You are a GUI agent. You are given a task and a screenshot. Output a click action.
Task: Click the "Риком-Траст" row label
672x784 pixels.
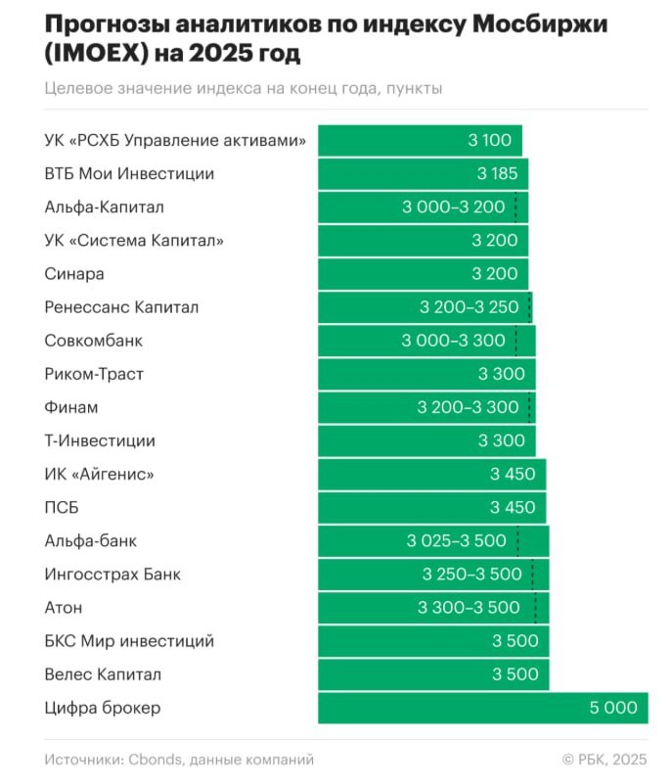pos(95,374)
